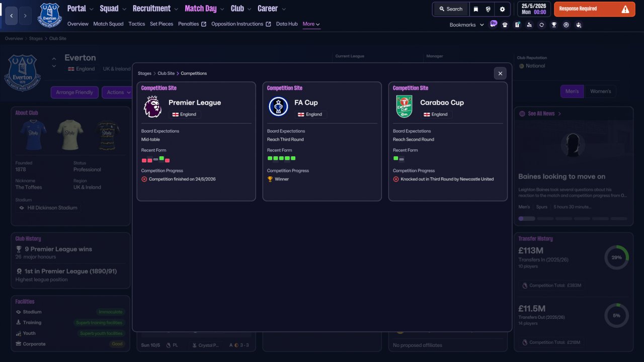Click the large Everton badge on club page
This screenshot has width=644, height=362.
click(23, 73)
